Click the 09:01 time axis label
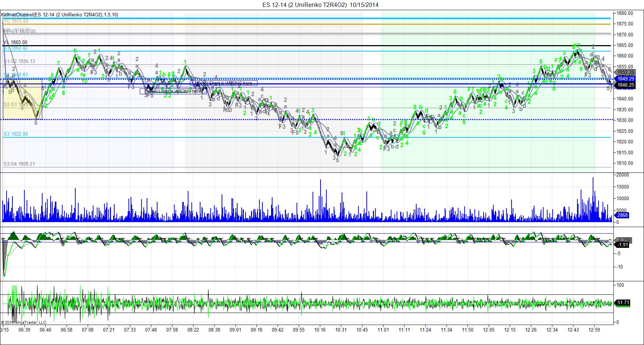 pos(235,330)
